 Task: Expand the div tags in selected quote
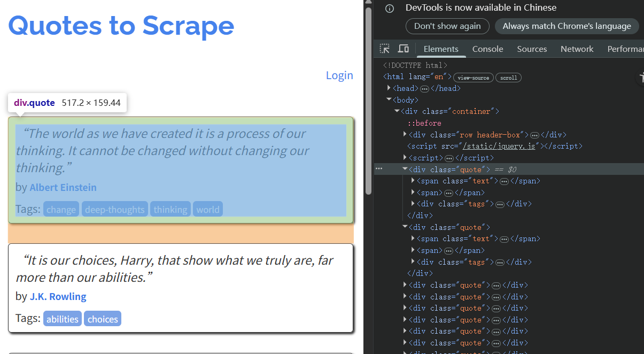[413, 203]
